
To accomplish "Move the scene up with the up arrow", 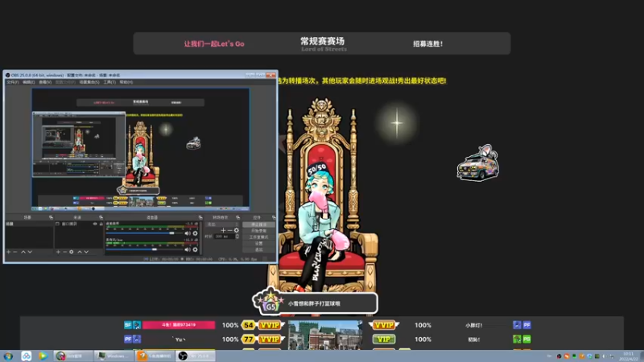I will (x=23, y=252).
